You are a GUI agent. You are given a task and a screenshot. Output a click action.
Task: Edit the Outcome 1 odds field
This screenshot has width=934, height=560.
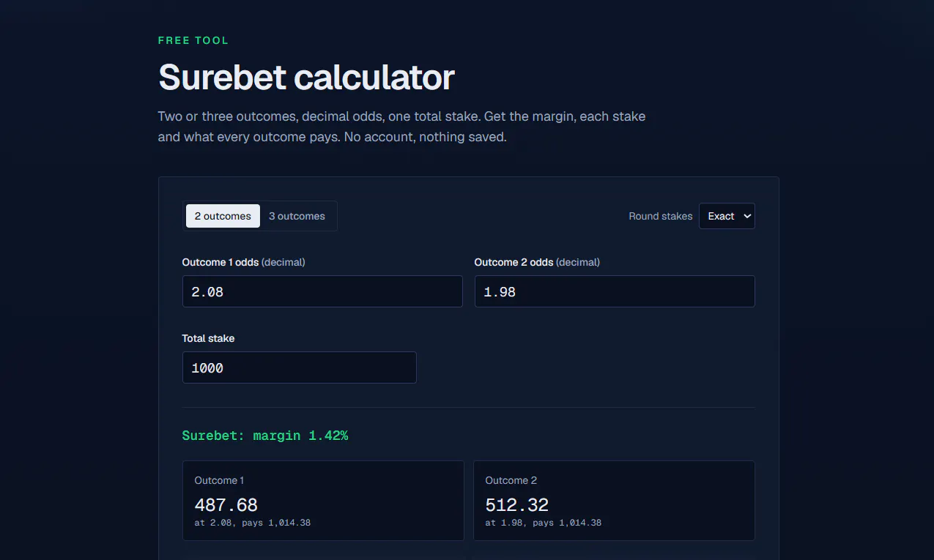click(322, 291)
